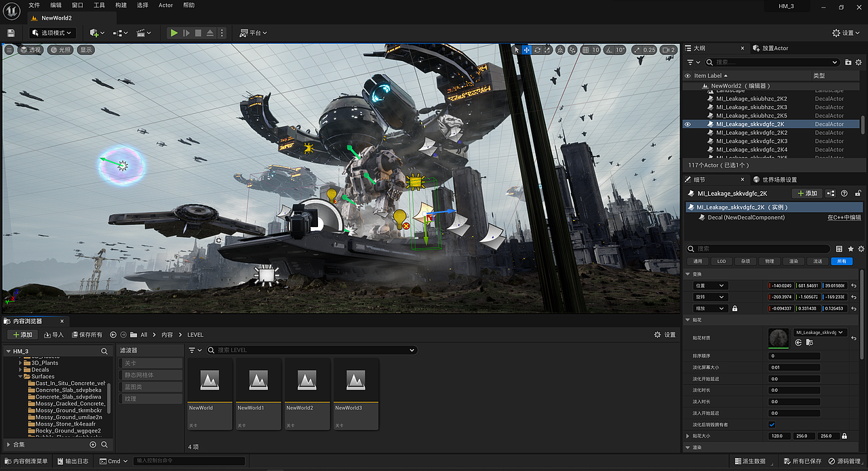Reset location to default arrow icon
This screenshot has width=868, height=471.
tap(854, 285)
